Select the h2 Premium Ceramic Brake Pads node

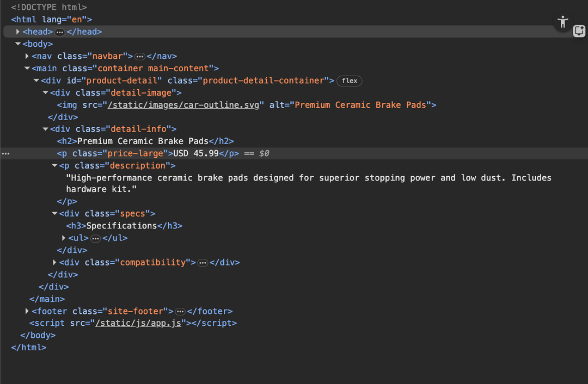145,141
